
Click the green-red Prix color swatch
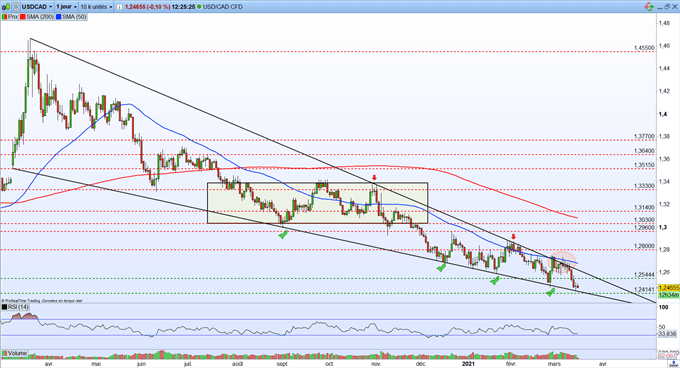(x=4, y=17)
